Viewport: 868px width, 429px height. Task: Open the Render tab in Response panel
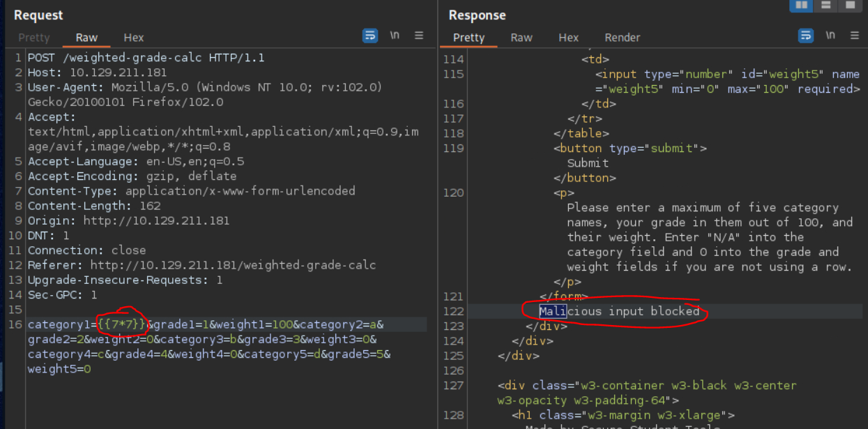coord(622,38)
